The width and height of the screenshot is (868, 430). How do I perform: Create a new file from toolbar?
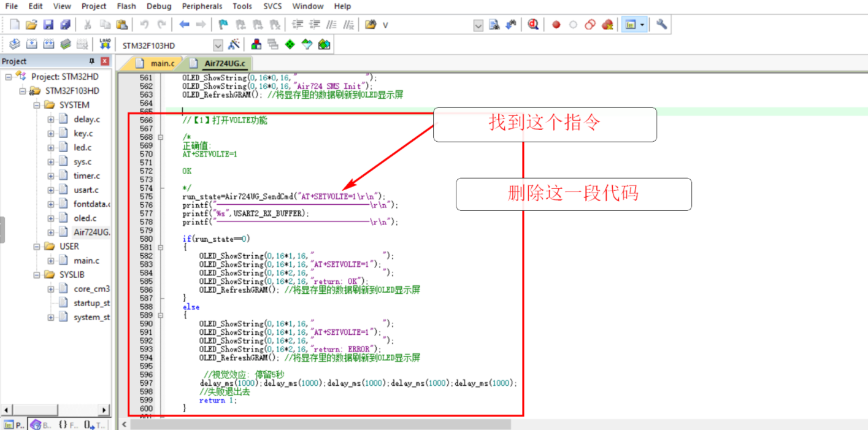tap(15, 25)
